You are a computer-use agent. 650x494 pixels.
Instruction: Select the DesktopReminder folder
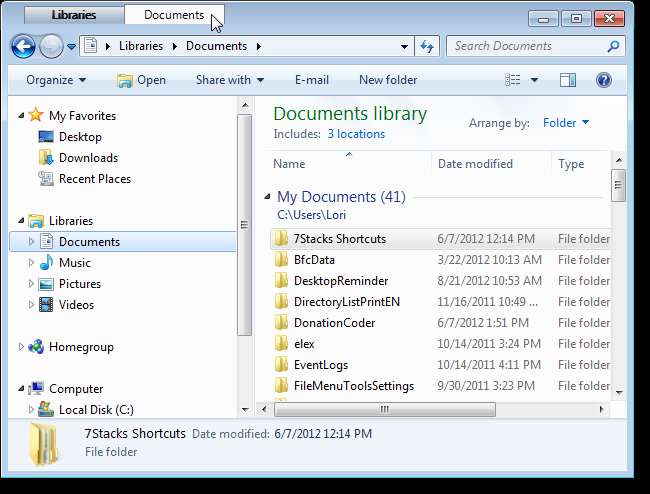tap(341, 281)
